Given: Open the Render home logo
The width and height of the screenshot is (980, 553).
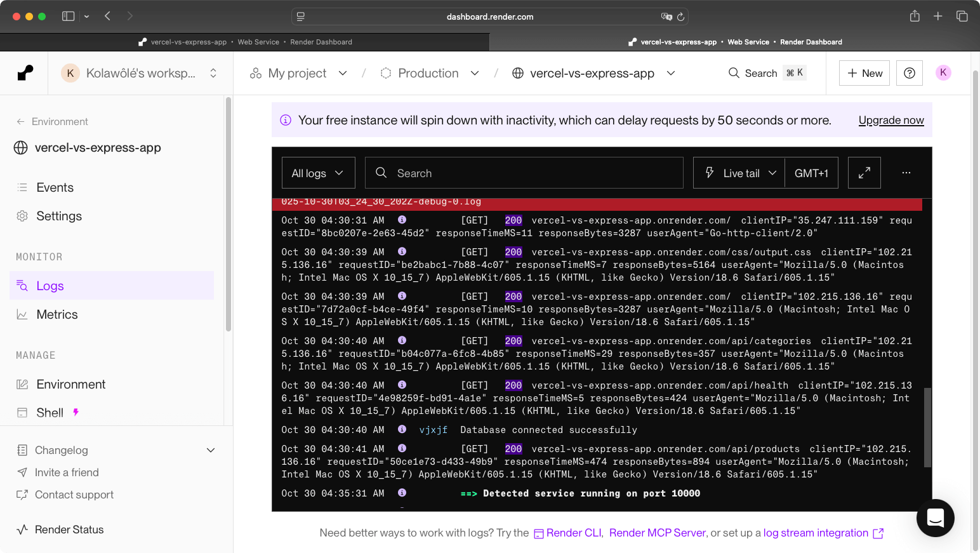Looking at the screenshot, I should (25, 72).
